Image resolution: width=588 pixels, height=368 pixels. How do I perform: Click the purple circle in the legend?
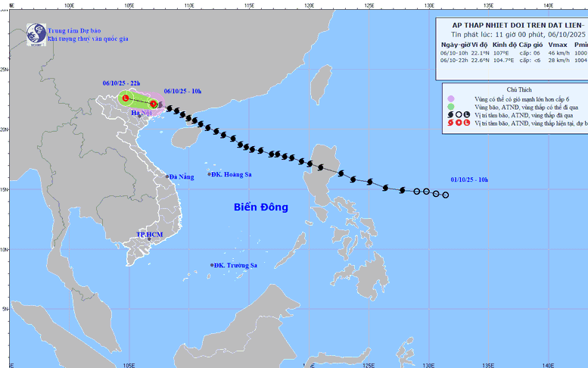[450, 98]
